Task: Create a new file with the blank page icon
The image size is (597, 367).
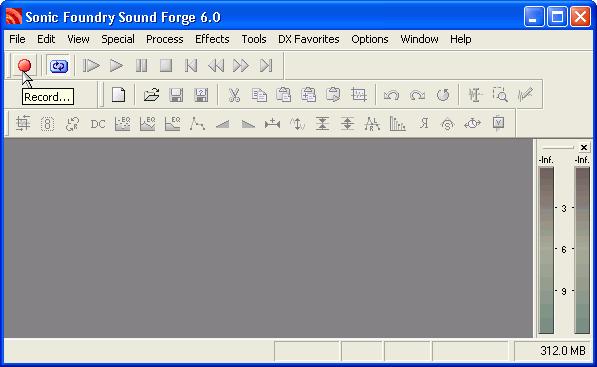Action: click(118, 94)
